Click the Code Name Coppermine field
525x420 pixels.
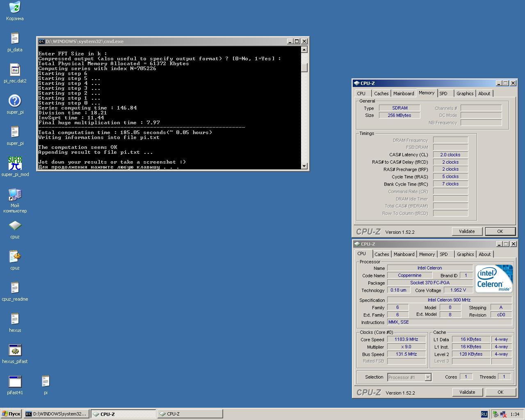(409, 276)
